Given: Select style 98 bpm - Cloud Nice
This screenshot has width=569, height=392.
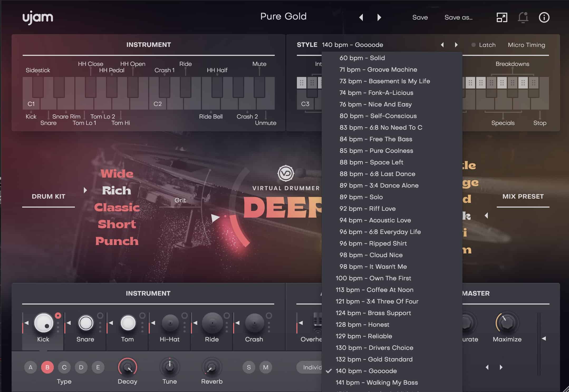Looking at the screenshot, I should pyautogui.click(x=392, y=255).
